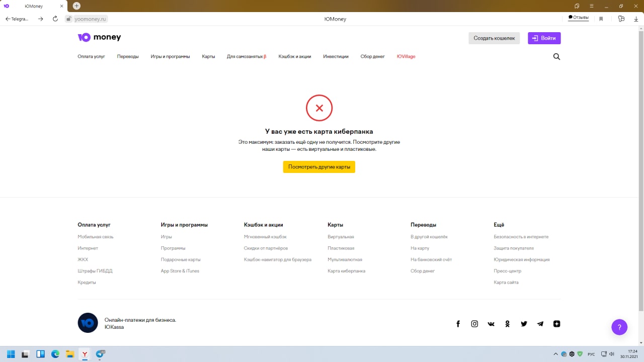This screenshot has height=362, width=644.
Task: Open the Переводы nav menu
Action: point(128,57)
